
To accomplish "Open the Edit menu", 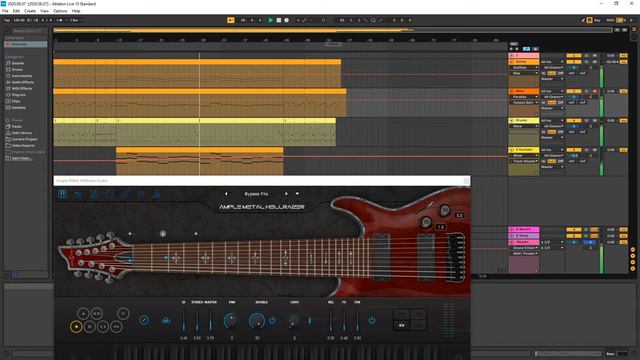I will 16,11.
